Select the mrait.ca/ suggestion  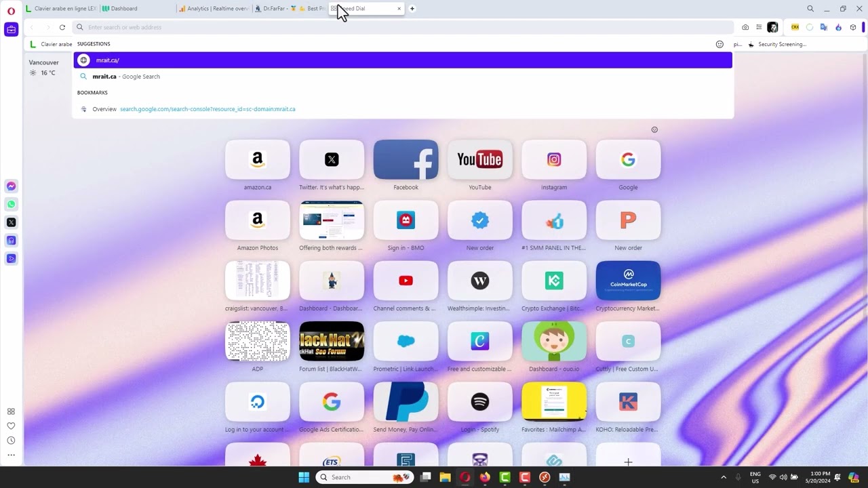[x=403, y=60]
